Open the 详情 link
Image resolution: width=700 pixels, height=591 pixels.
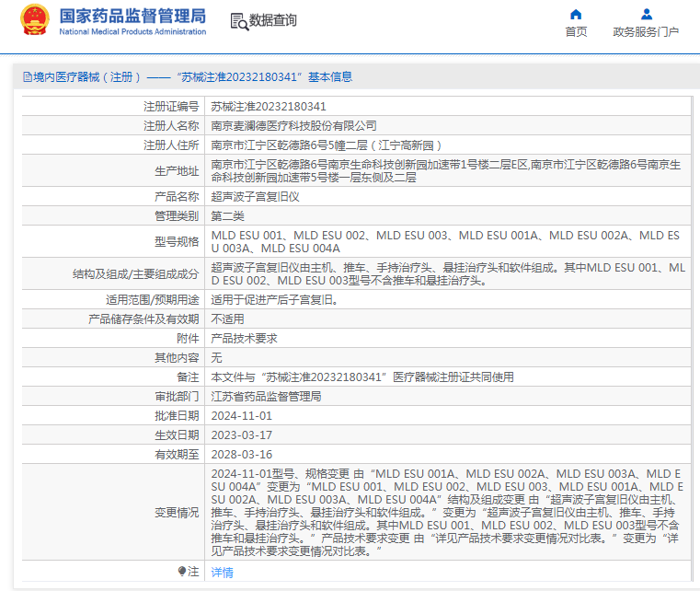click(222, 572)
